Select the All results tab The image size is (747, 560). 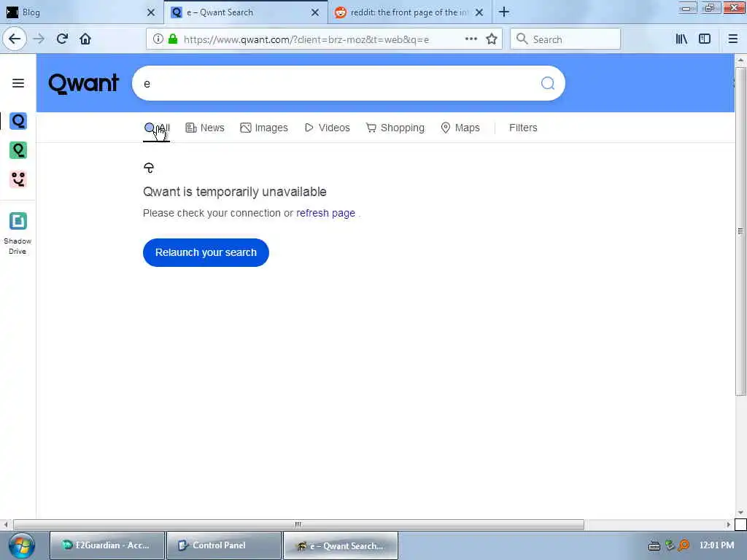157,128
